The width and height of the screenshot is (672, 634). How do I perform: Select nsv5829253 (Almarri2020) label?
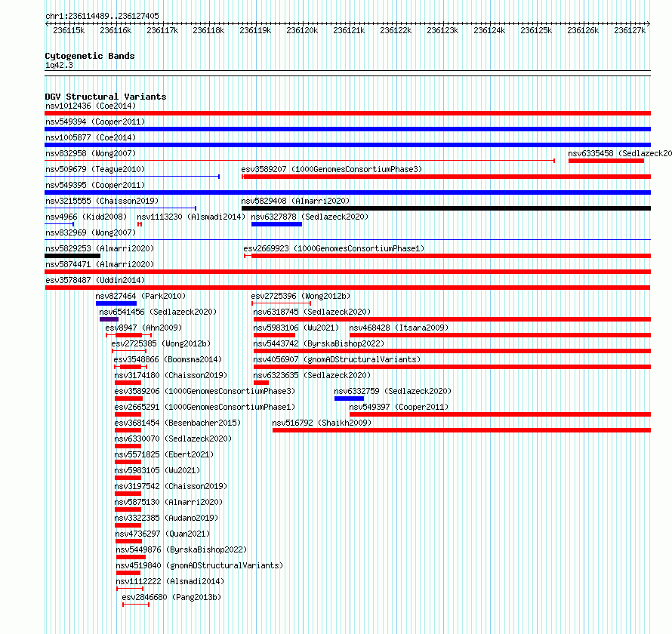coord(100,248)
